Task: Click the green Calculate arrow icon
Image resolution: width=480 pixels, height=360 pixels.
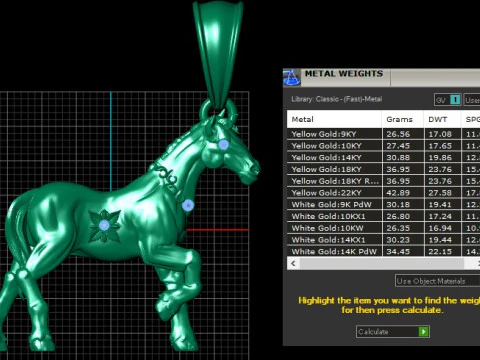Action: click(x=423, y=332)
